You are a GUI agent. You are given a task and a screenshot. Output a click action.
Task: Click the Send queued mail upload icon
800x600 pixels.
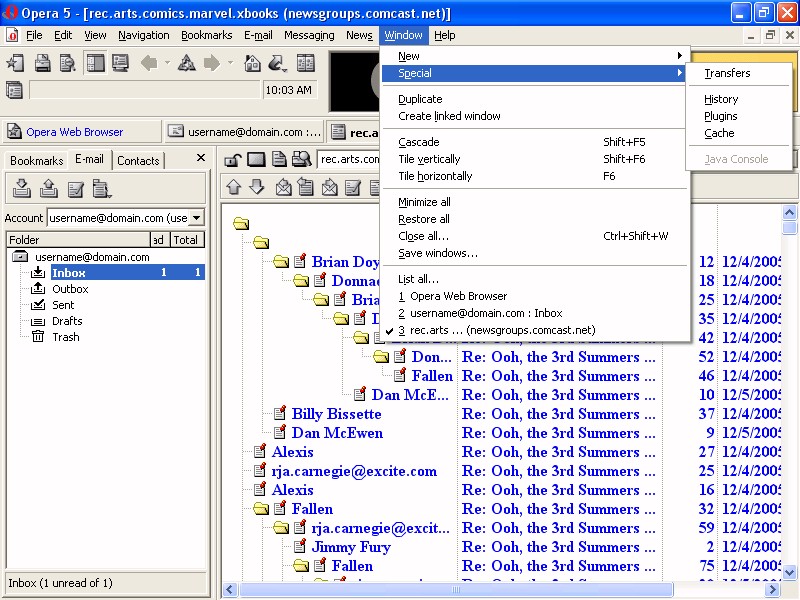pos(48,188)
